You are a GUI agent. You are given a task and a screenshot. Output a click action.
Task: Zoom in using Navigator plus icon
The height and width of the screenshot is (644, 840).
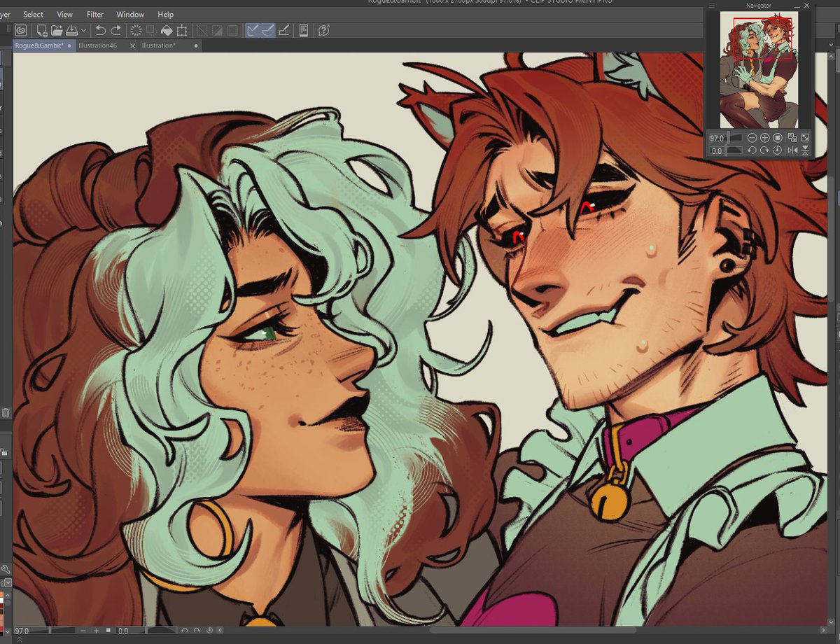click(765, 138)
